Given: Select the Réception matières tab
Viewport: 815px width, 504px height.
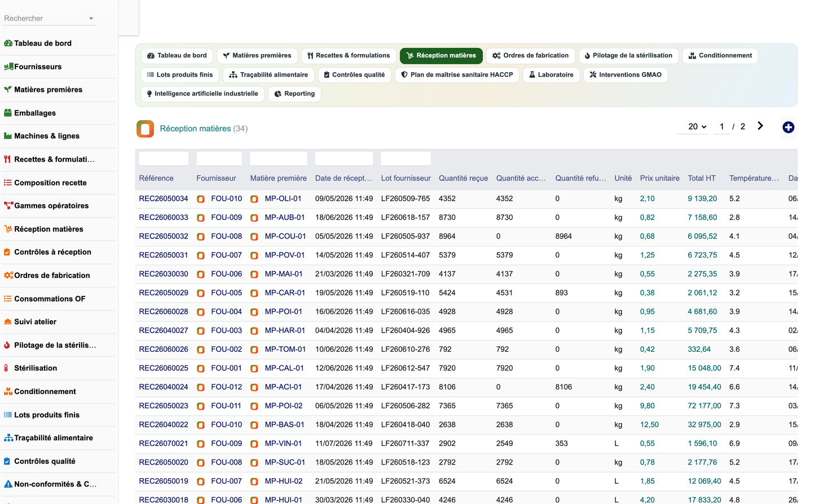Looking at the screenshot, I should tap(441, 56).
